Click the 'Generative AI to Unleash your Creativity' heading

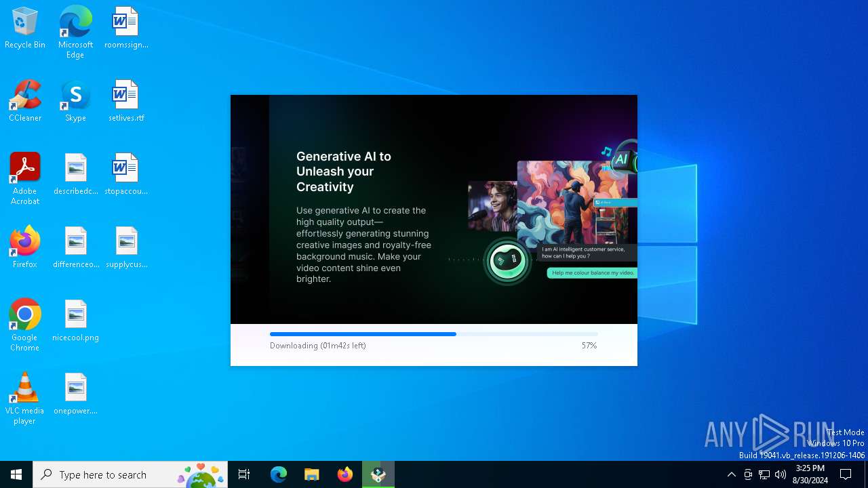tap(344, 171)
